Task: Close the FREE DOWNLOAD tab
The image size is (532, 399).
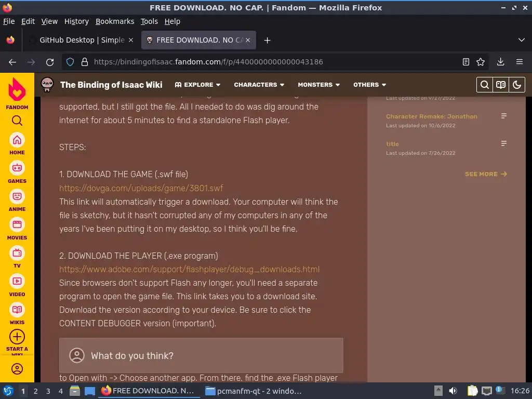Action: tap(248, 40)
